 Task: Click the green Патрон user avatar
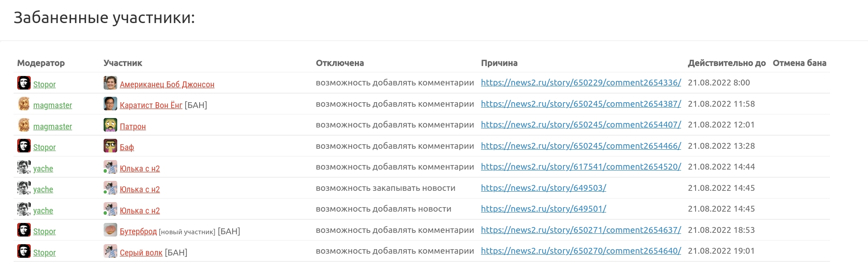click(110, 125)
